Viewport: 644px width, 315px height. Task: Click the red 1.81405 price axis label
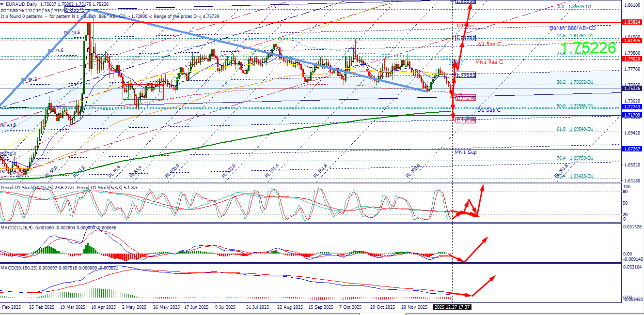coord(632,41)
